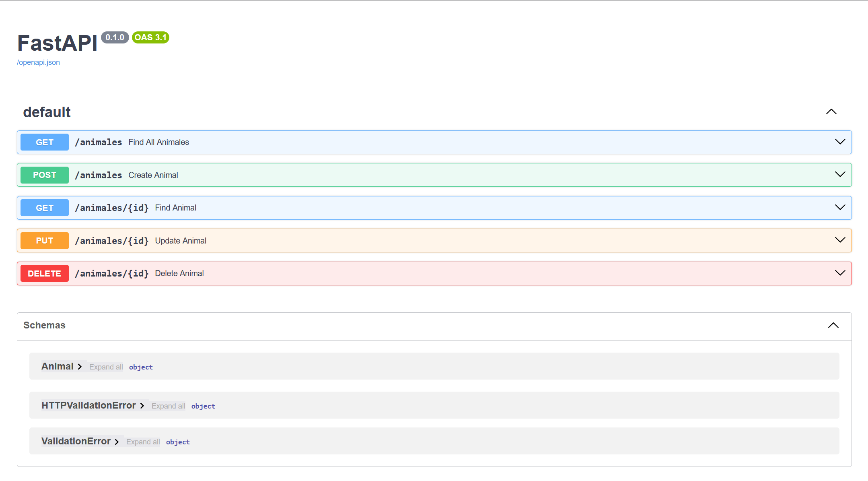Collapse the Schemas section
This screenshot has height=481, width=868.
pos(833,325)
